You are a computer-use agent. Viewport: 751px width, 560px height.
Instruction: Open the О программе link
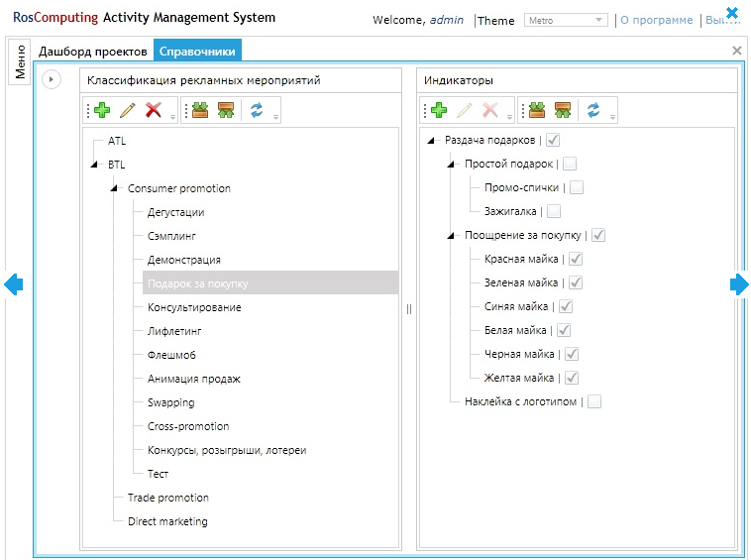(657, 20)
